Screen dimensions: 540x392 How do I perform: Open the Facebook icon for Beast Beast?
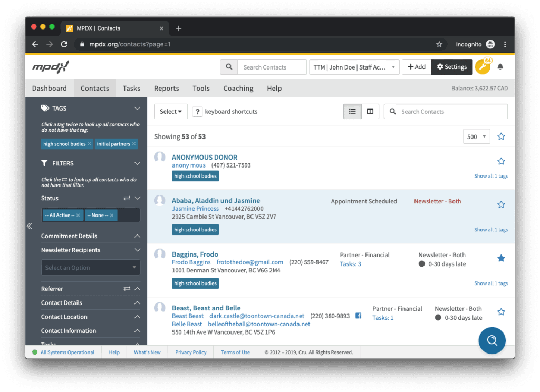tap(359, 316)
